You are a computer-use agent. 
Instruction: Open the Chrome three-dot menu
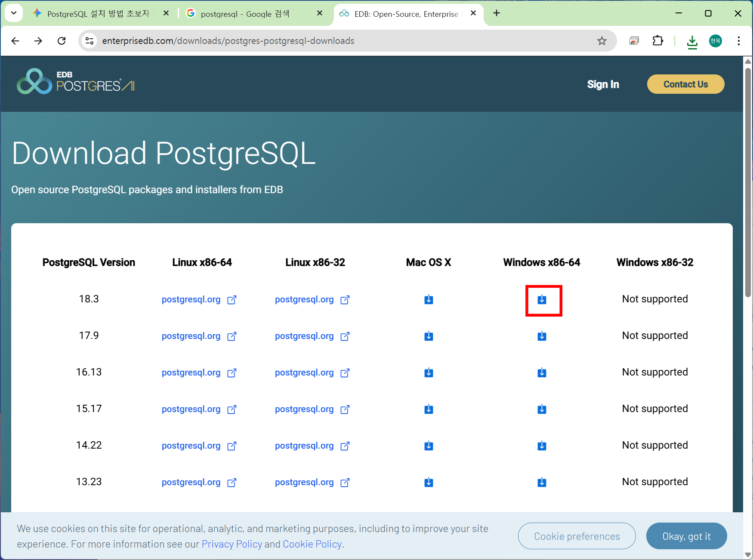pos(738,41)
